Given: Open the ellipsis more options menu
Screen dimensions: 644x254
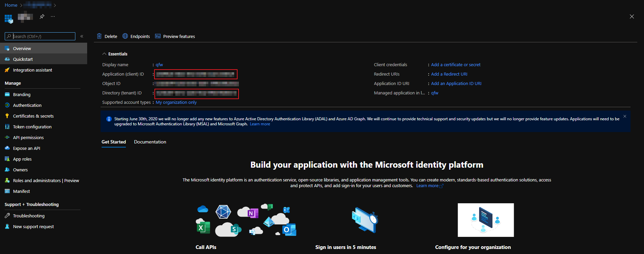Looking at the screenshot, I should pos(53,16).
